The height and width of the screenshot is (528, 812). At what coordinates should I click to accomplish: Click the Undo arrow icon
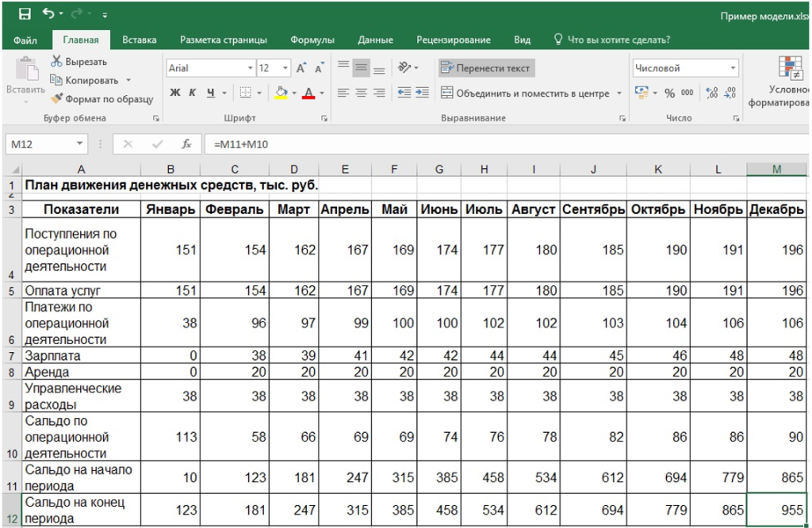49,14
